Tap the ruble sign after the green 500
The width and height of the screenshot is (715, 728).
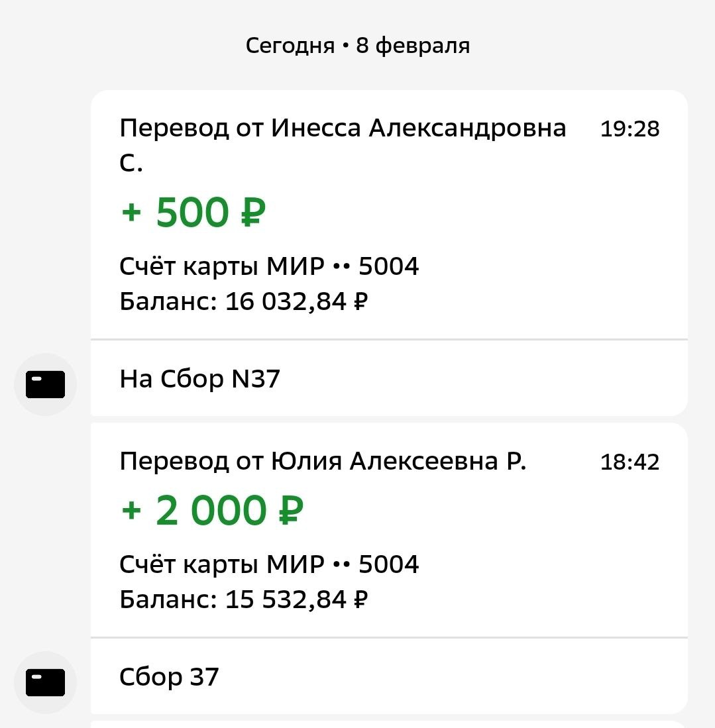(x=252, y=213)
